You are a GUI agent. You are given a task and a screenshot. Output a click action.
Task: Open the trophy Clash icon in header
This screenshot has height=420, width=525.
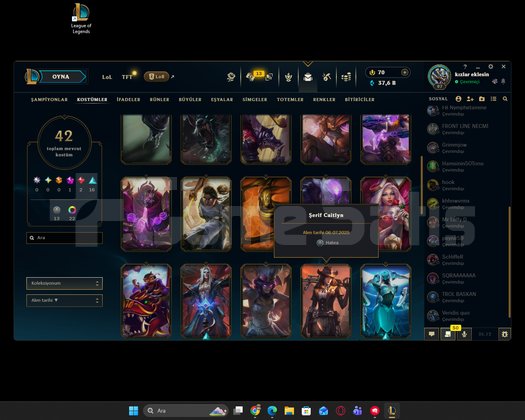pos(288,77)
